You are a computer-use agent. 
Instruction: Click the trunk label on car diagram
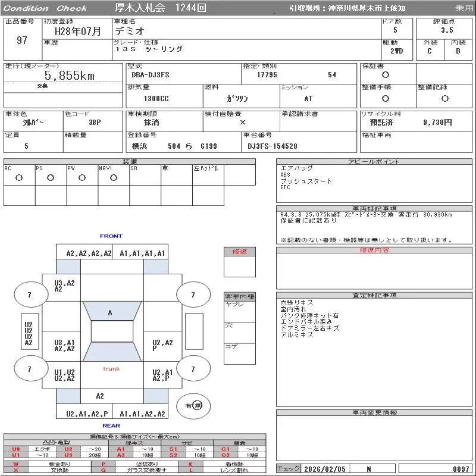(x=111, y=369)
